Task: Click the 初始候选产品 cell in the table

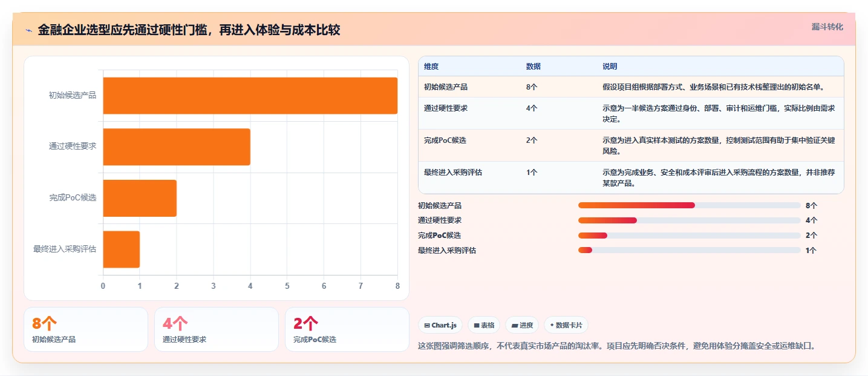Action: point(446,87)
